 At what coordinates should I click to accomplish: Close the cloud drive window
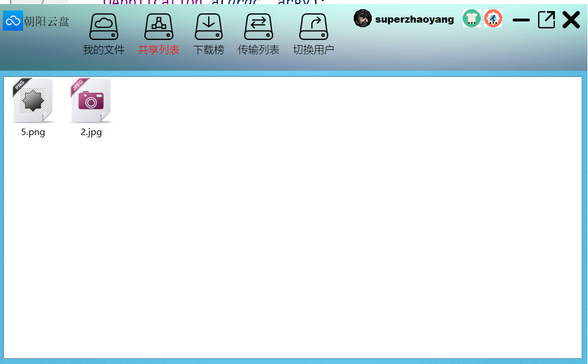tap(571, 20)
